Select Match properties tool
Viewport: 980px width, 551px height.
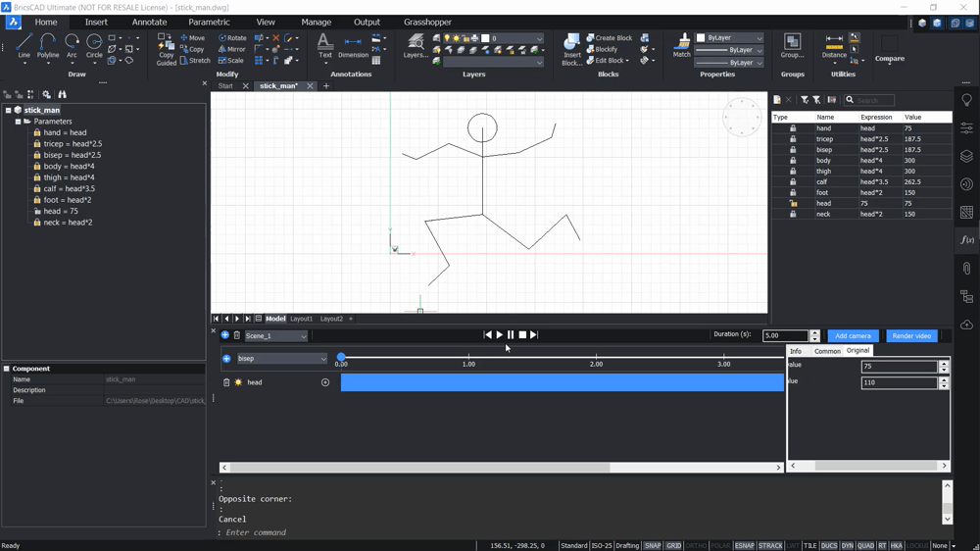(682, 46)
